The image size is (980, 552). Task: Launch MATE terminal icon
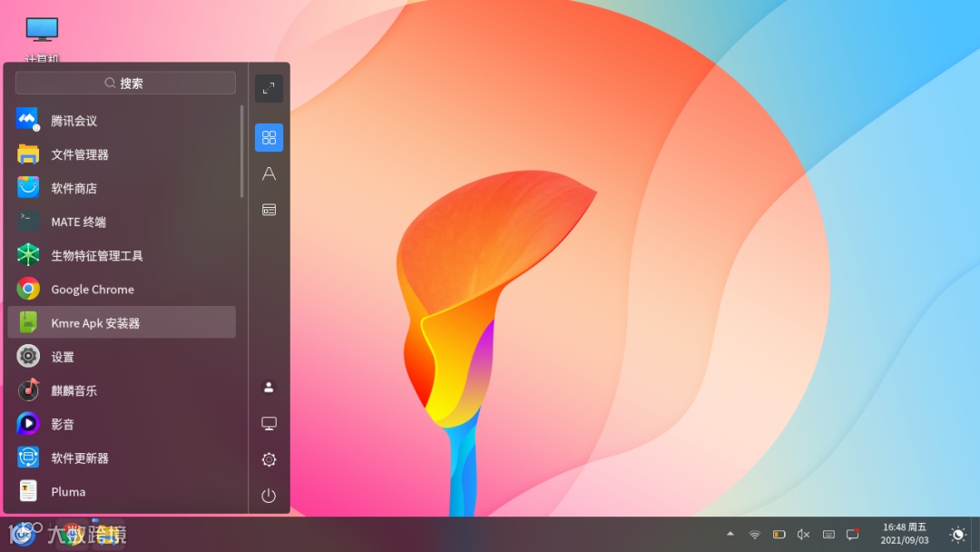coord(27,222)
